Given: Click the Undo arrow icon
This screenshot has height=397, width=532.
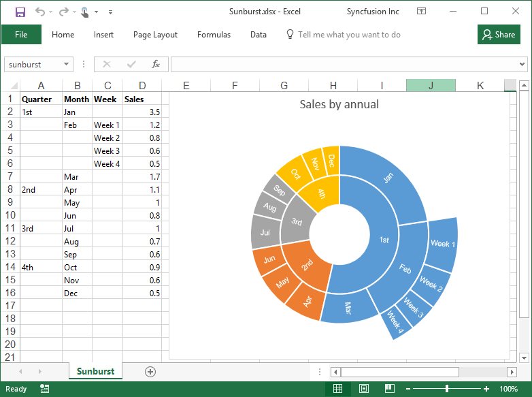Looking at the screenshot, I should click(40, 12).
